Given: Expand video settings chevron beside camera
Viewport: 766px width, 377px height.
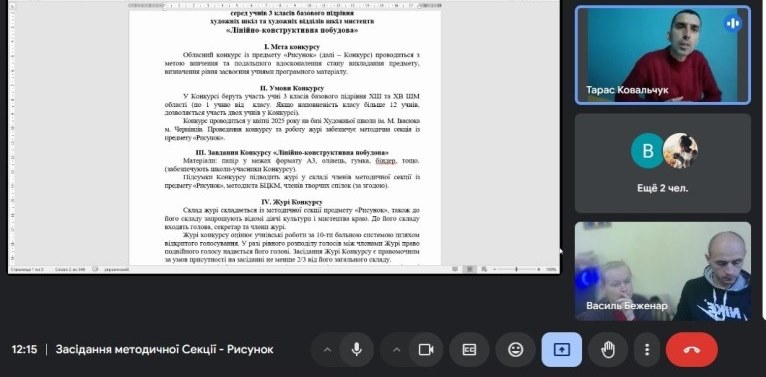Looking at the screenshot, I should pyautogui.click(x=397, y=350).
